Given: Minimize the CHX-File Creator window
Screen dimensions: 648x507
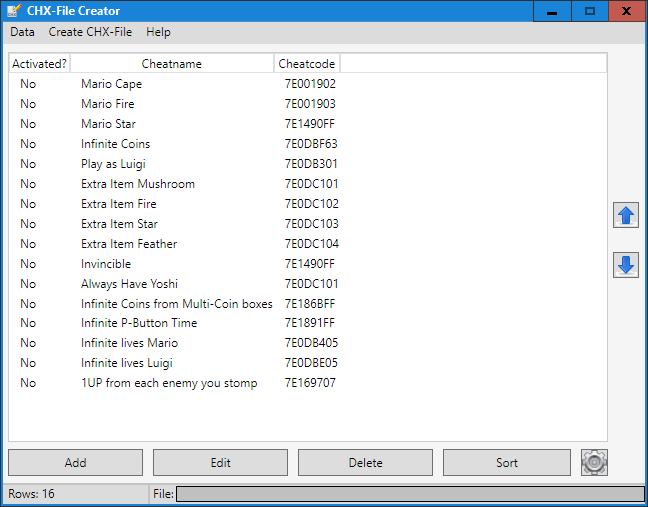Looking at the screenshot, I should click(552, 11).
